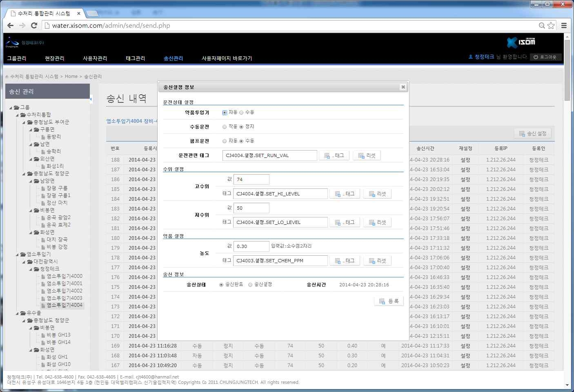Open 사용자페이지 바로가기

(227, 58)
